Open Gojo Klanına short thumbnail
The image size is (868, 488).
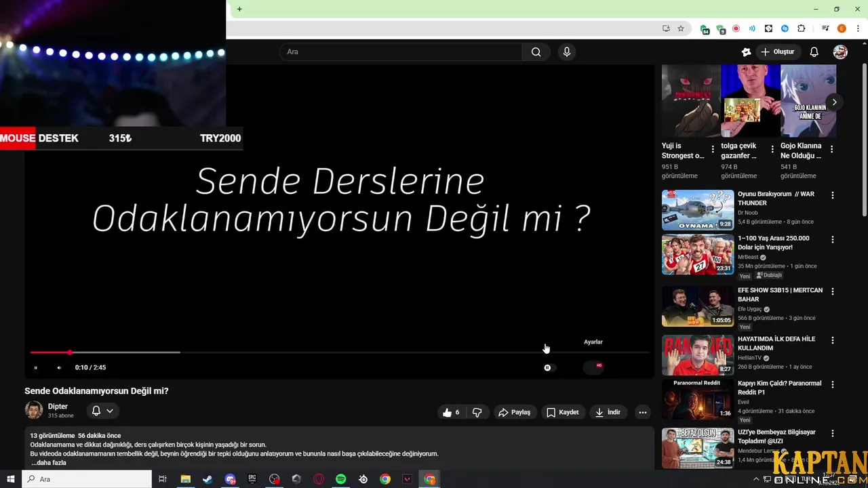(x=808, y=101)
